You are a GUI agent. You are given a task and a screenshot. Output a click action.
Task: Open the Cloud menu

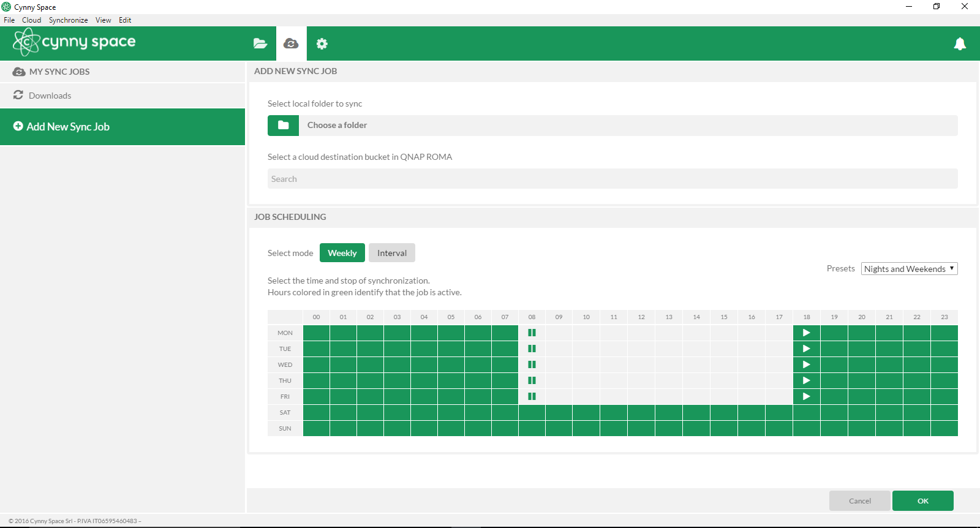(x=32, y=20)
